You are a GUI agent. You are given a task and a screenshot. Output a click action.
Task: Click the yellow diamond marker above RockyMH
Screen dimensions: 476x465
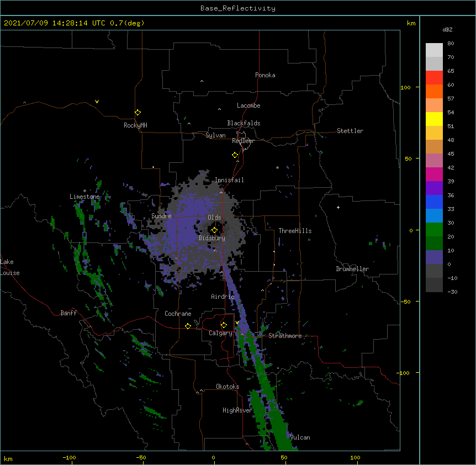point(137,113)
